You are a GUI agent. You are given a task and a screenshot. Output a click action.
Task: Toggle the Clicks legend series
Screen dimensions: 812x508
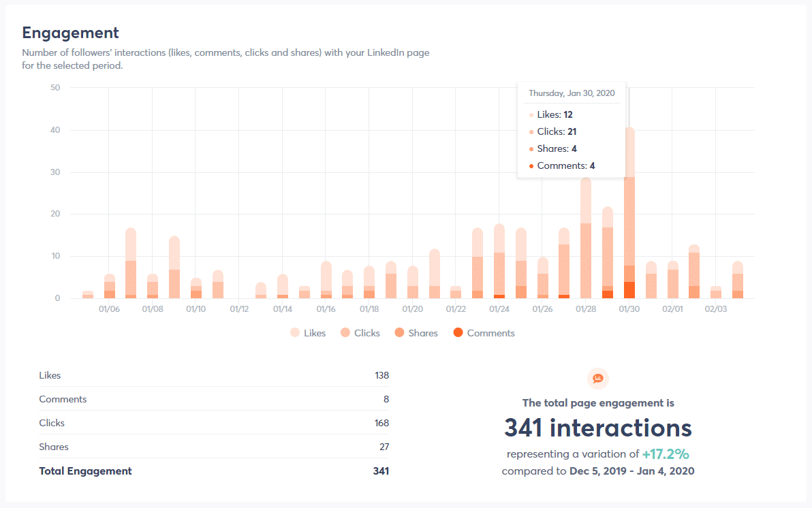tap(362, 333)
